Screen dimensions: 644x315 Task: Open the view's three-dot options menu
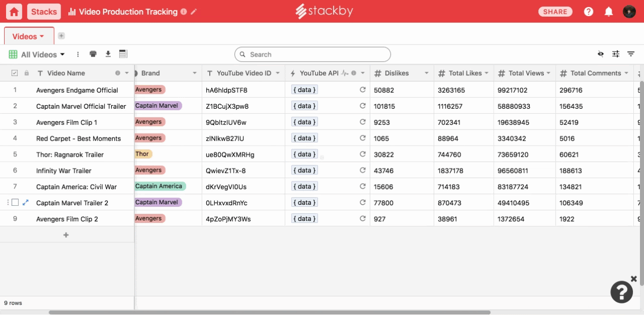pos(78,54)
